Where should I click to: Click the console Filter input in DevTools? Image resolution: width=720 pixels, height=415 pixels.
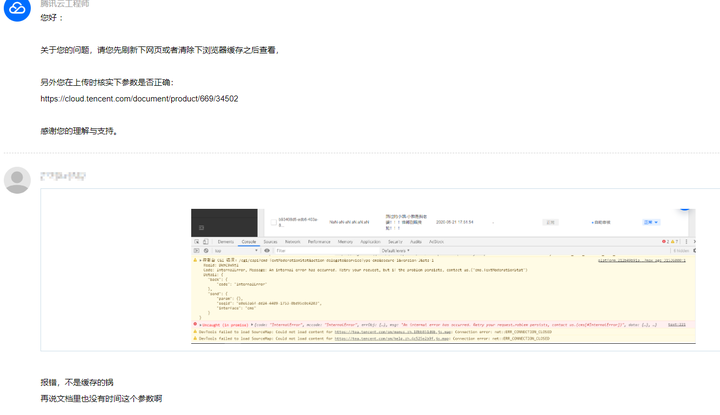[326, 251]
